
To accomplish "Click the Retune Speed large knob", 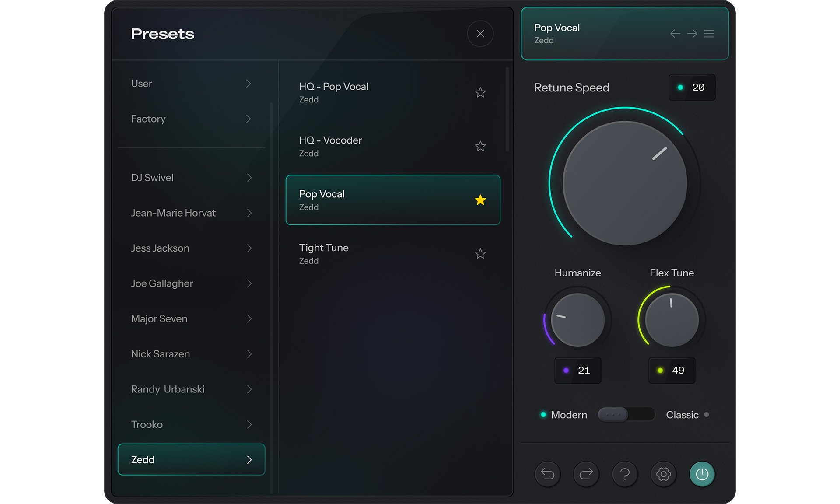I will [624, 183].
